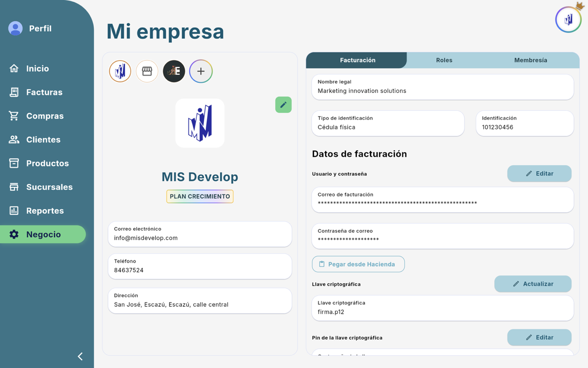Viewport: 588px width, 368px height.
Task: Open the Tipo de identificación field
Action: (x=388, y=123)
